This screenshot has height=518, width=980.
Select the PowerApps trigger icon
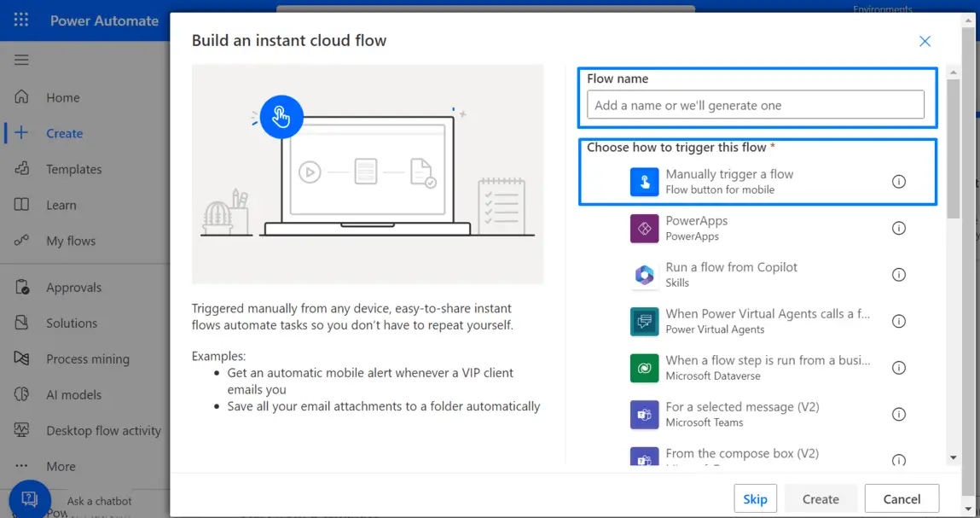[644, 229]
